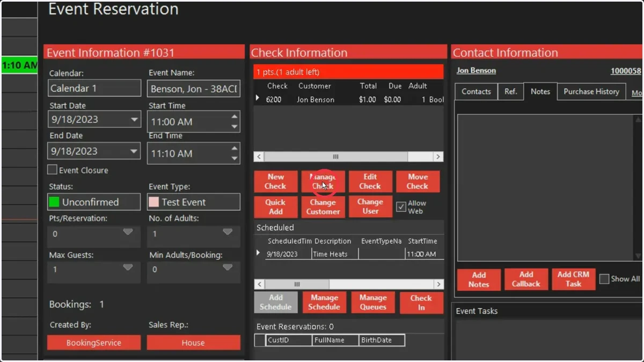
Task: Switch to the Ref. tab
Action: coord(511,92)
